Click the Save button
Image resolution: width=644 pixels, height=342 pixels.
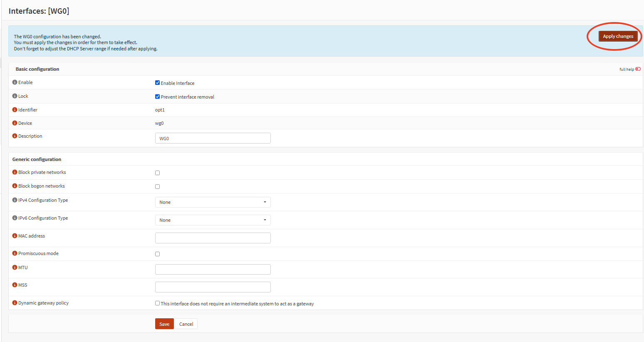point(164,324)
